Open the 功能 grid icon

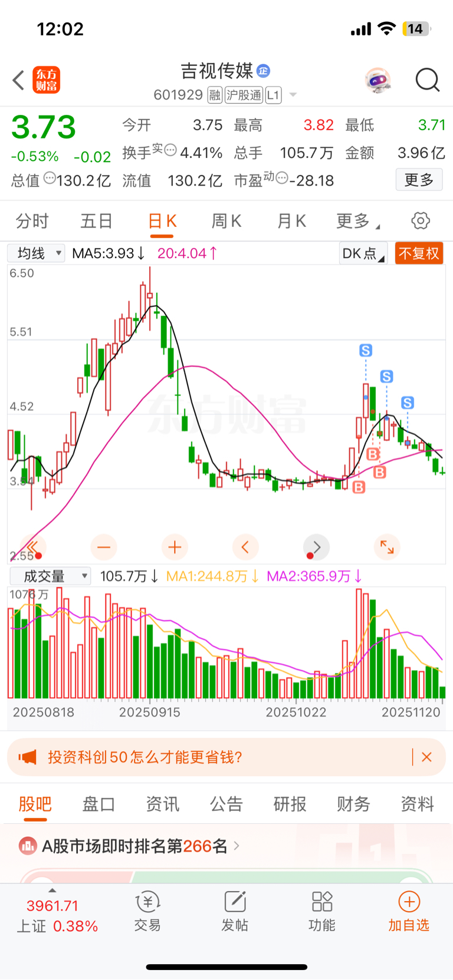[322, 902]
